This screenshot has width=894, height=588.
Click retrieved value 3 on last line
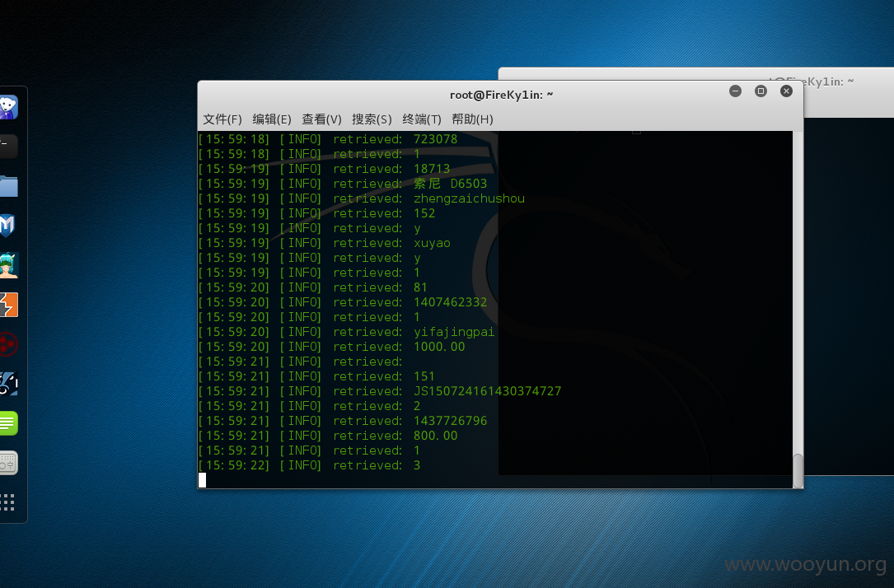(x=417, y=465)
